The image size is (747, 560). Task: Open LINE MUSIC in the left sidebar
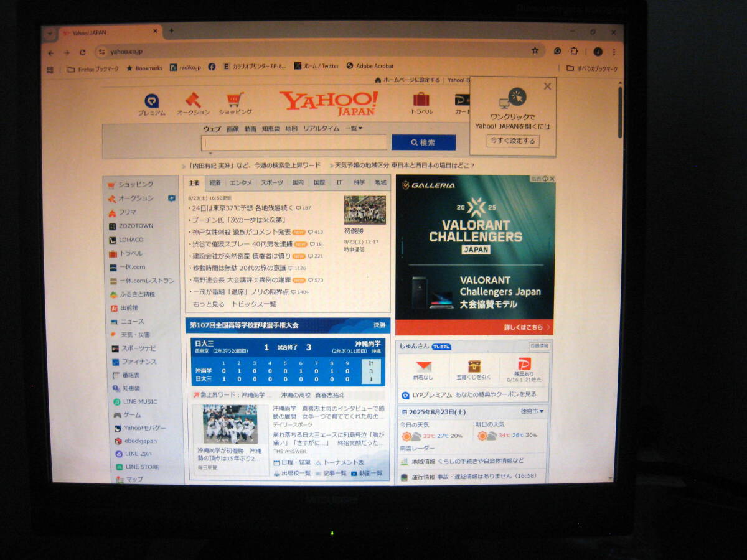pos(136,402)
